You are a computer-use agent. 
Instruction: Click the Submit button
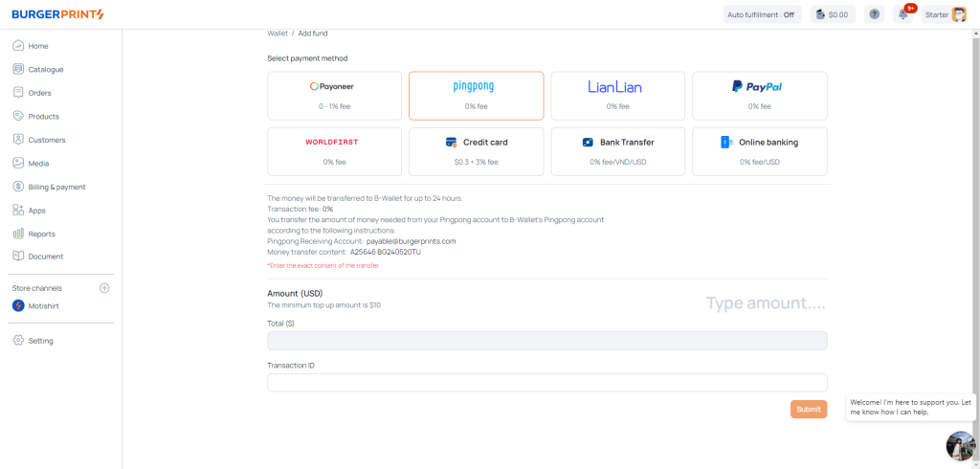pos(808,409)
